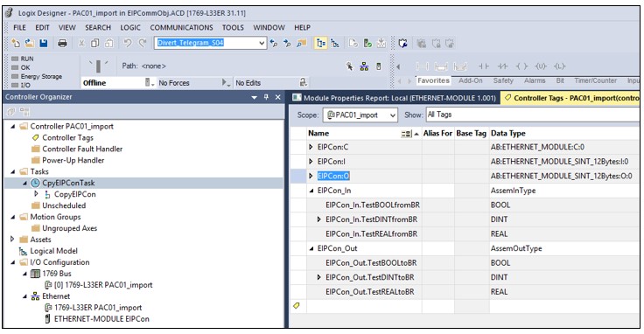Viewport: 644px width, 334px height.
Task: Click the Show All Tags filter field
Action: 533,115
